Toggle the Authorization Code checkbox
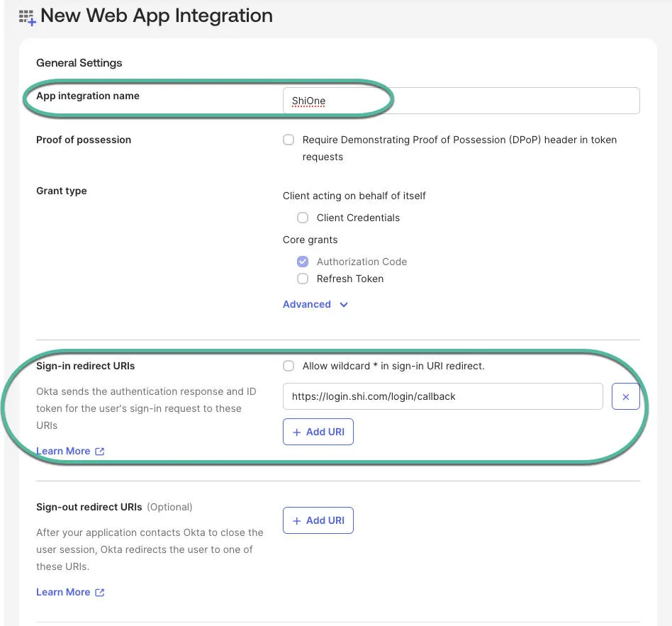The width and height of the screenshot is (672, 626). pyautogui.click(x=303, y=262)
